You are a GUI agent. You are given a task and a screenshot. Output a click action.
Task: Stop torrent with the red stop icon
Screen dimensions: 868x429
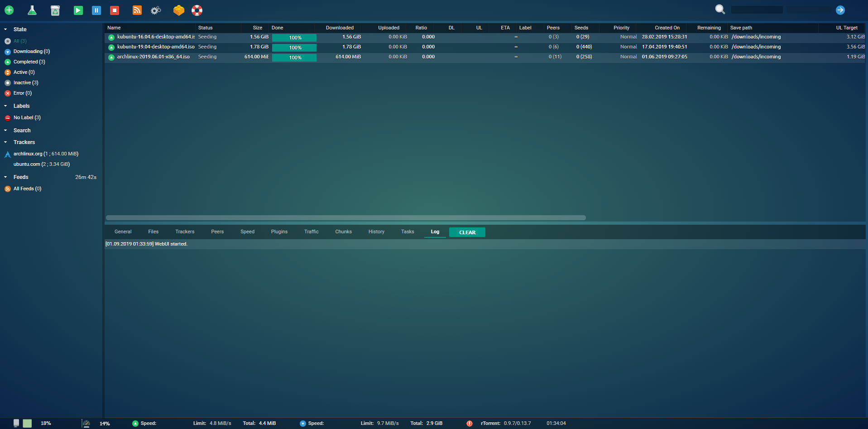click(115, 10)
